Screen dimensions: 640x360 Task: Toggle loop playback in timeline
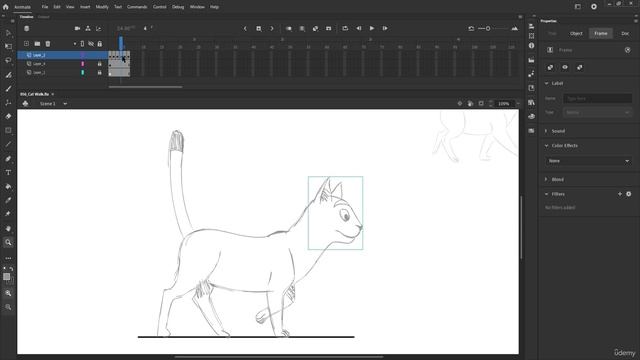pyautogui.click(x=345, y=29)
